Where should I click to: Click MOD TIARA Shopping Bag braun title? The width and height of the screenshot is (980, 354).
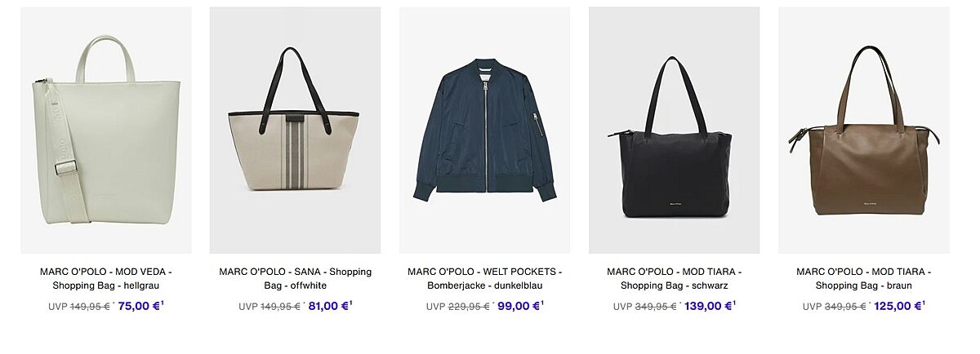click(x=863, y=279)
